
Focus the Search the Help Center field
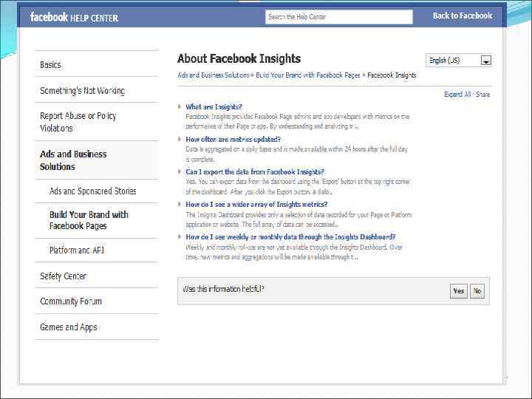click(x=339, y=16)
